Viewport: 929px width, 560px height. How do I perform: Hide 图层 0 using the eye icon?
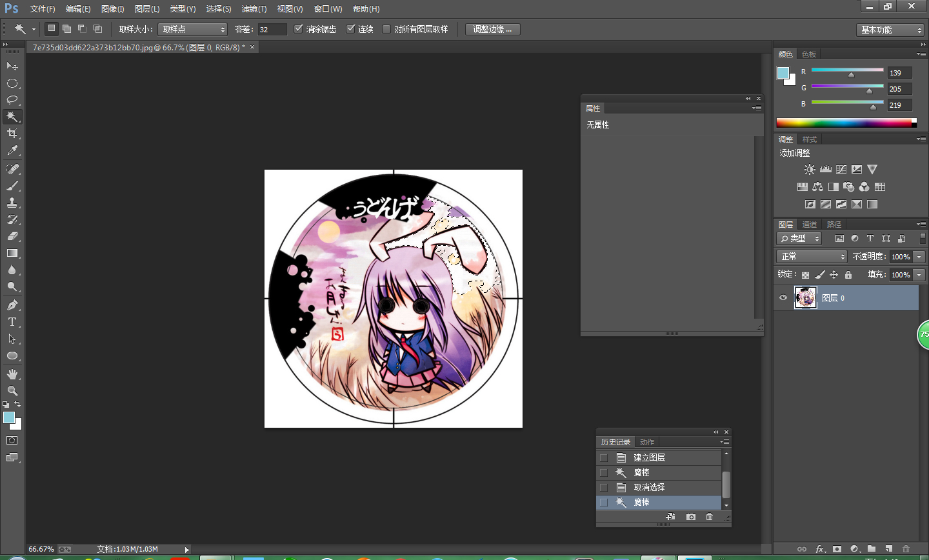click(783, 298)
